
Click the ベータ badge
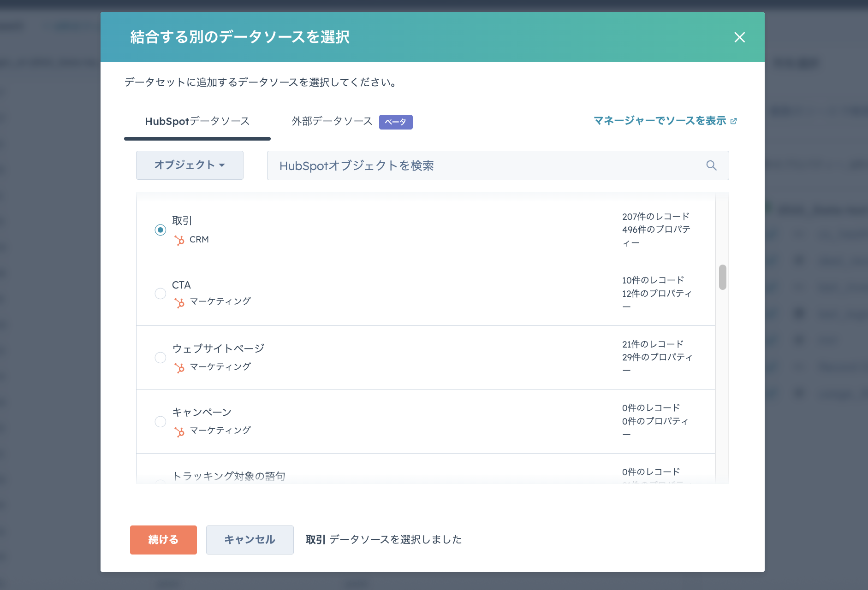(x=395, y=122)
